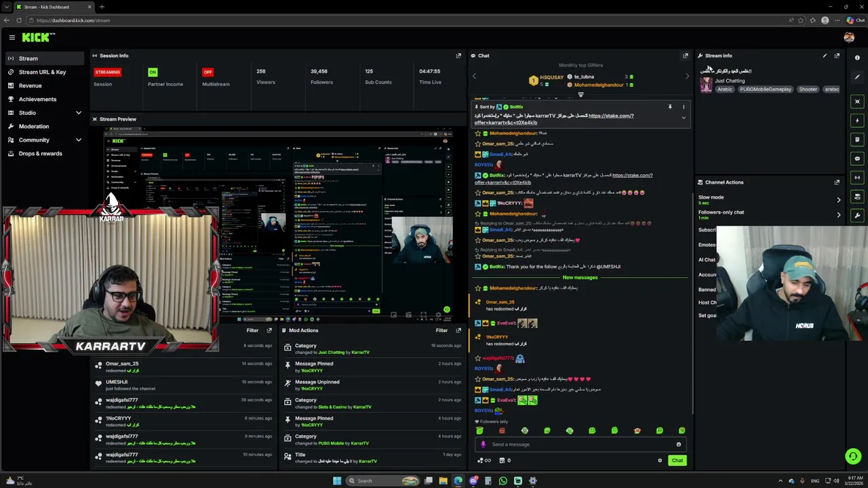Open the hamburger menu beside the Kick logo
The width and height of the screenshot is (868, 488).
coord(12,38)
